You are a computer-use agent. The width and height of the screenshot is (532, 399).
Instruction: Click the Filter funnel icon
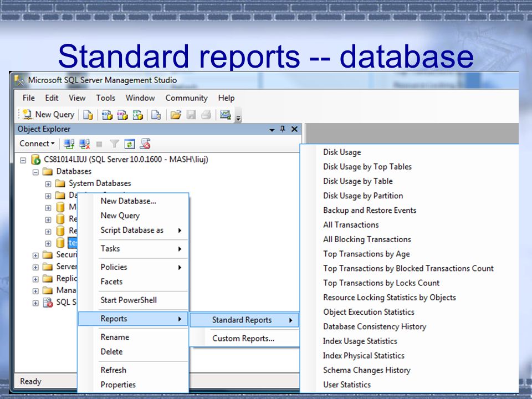[114, 144]
